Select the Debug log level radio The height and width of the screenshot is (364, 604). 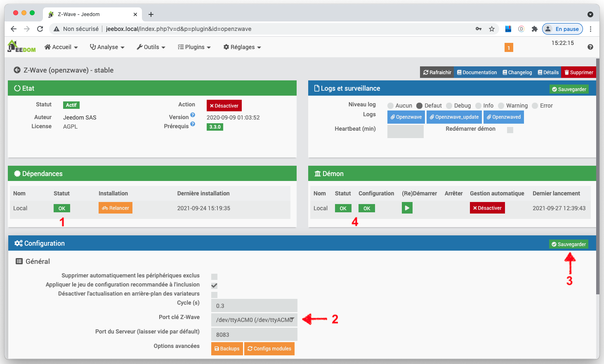(x=449, y=106)
